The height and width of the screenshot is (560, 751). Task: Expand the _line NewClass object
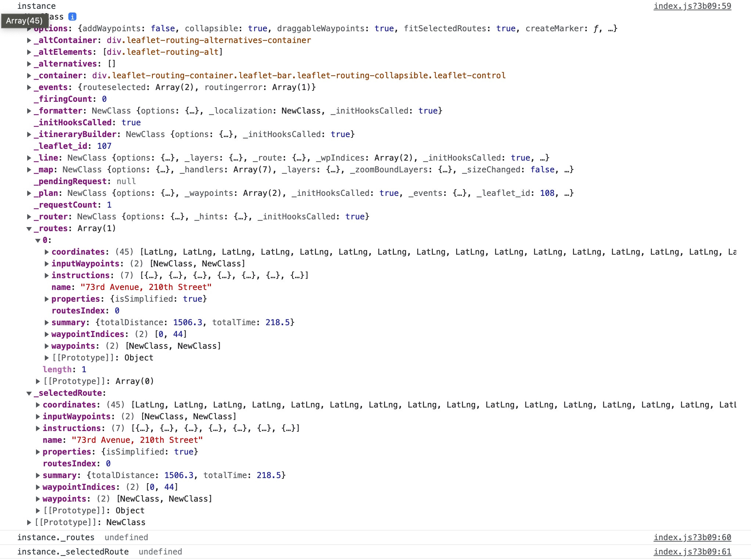[29, 158]
